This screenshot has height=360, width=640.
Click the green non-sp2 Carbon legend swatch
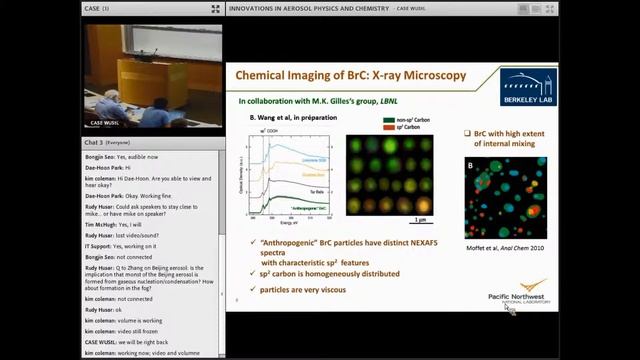[389, 120]
